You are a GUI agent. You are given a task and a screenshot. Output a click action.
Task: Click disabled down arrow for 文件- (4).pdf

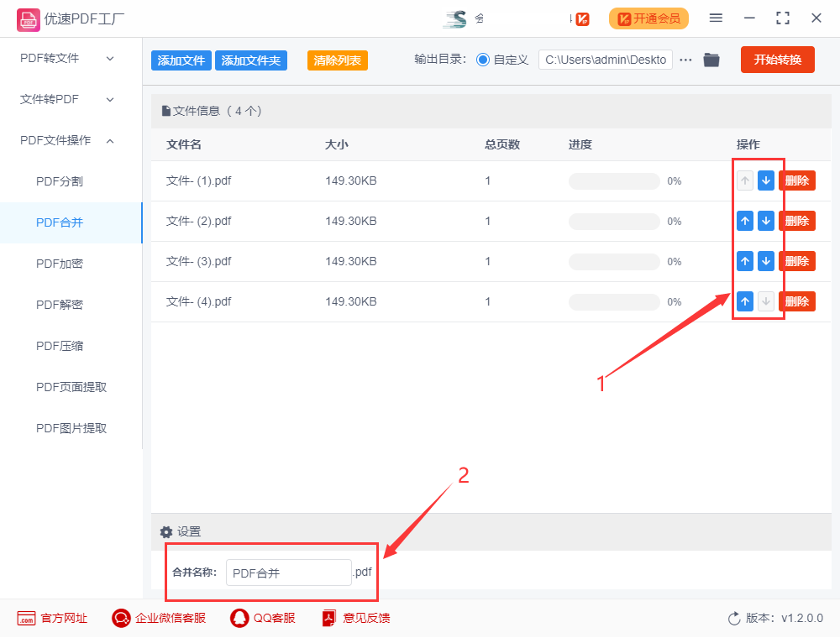click(766, 302)
